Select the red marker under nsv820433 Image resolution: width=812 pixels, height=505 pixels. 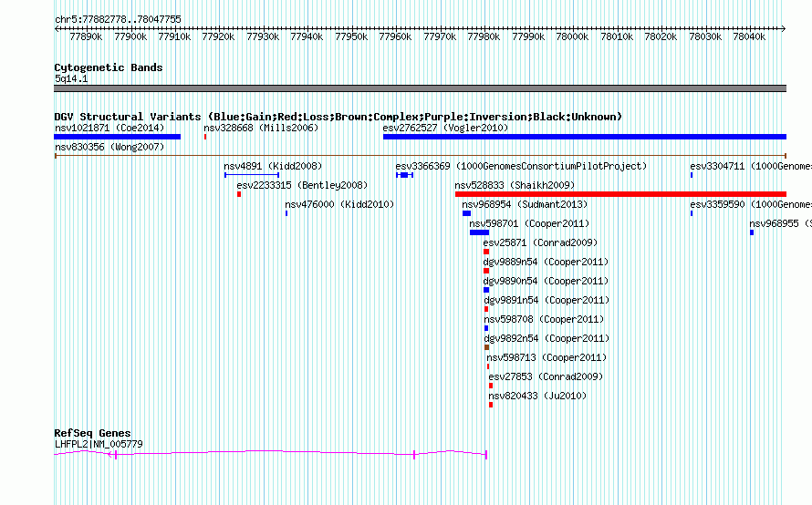pos(491,405)
